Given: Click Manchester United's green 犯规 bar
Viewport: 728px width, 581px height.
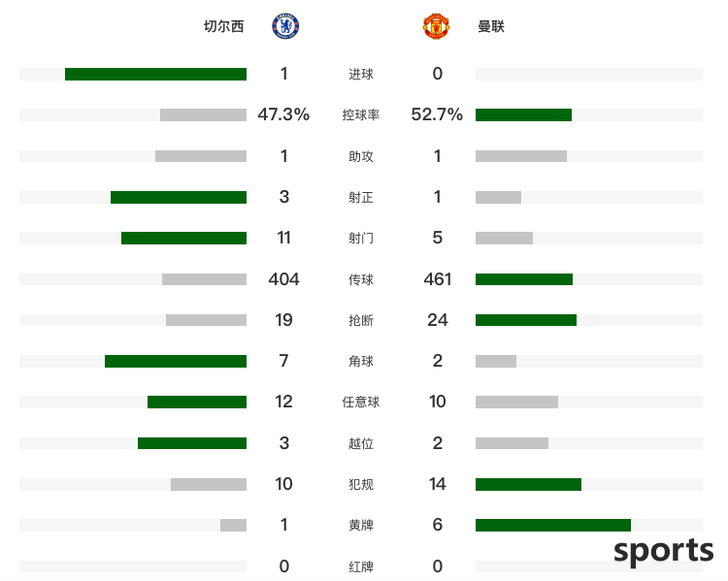Looking at the screenshot, I should 528,484.
